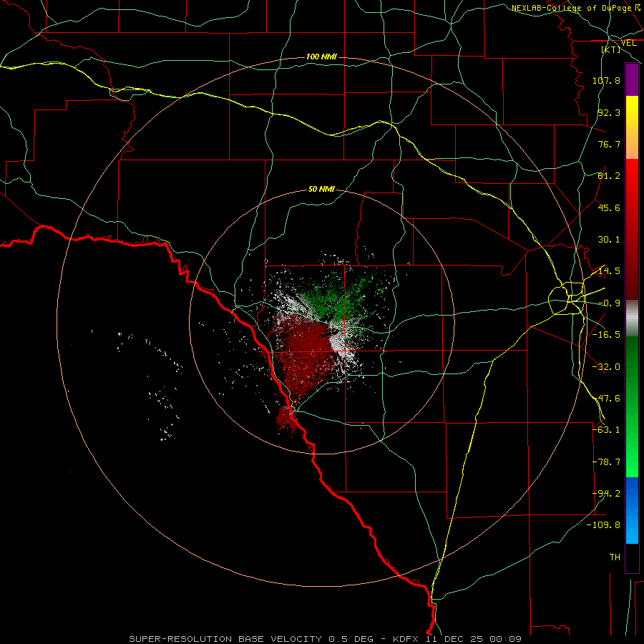Click the 45.6 velocity scale value
The width and height of the screenshot is (644, 644).
(609, 208)
